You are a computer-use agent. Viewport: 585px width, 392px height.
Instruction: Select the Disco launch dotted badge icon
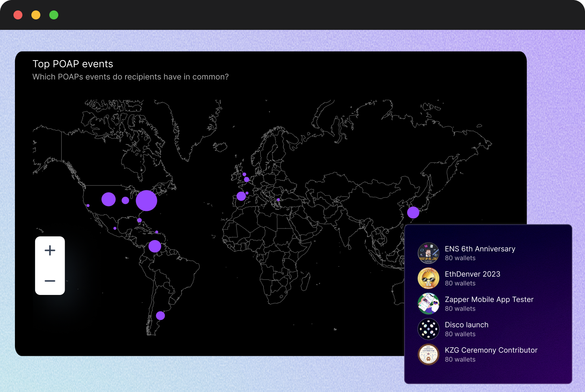pos(428,329)
